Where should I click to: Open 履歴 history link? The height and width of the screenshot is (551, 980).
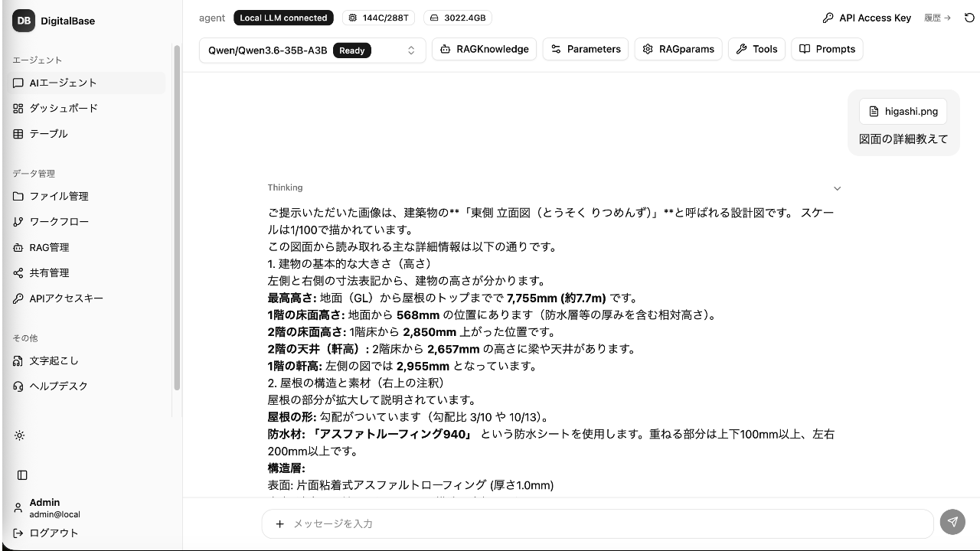pyautogui.click(x=937, y=18)
